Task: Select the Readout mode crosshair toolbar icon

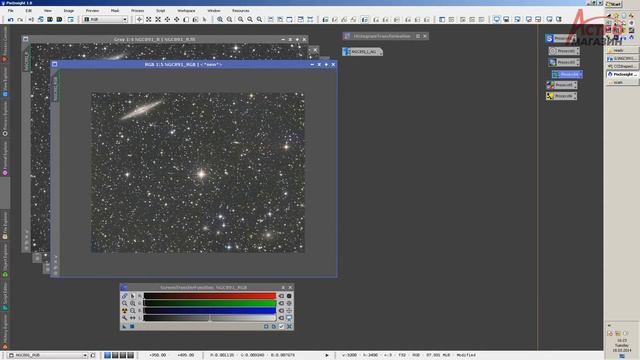Action: tap(139, 19)
